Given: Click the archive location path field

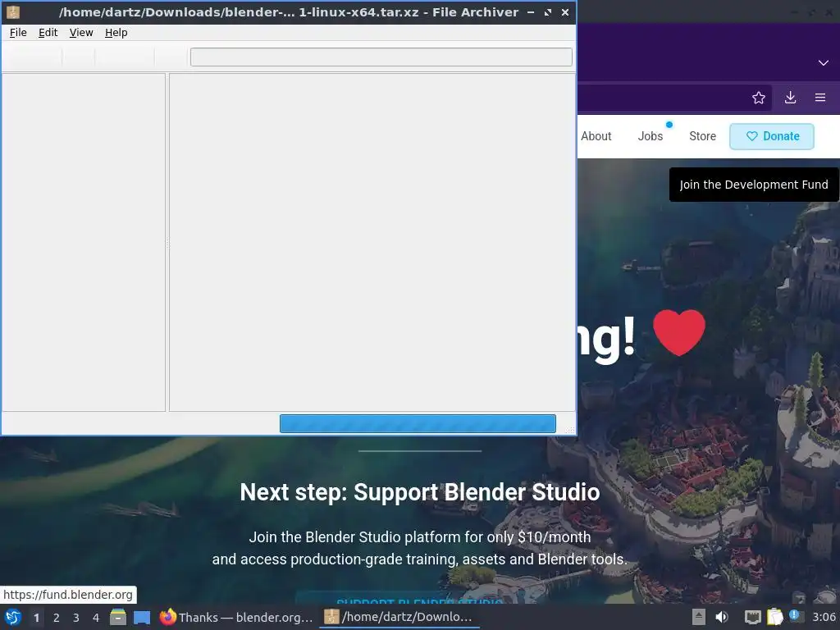Looking at the screenshot, I should [x=381, y=57].
